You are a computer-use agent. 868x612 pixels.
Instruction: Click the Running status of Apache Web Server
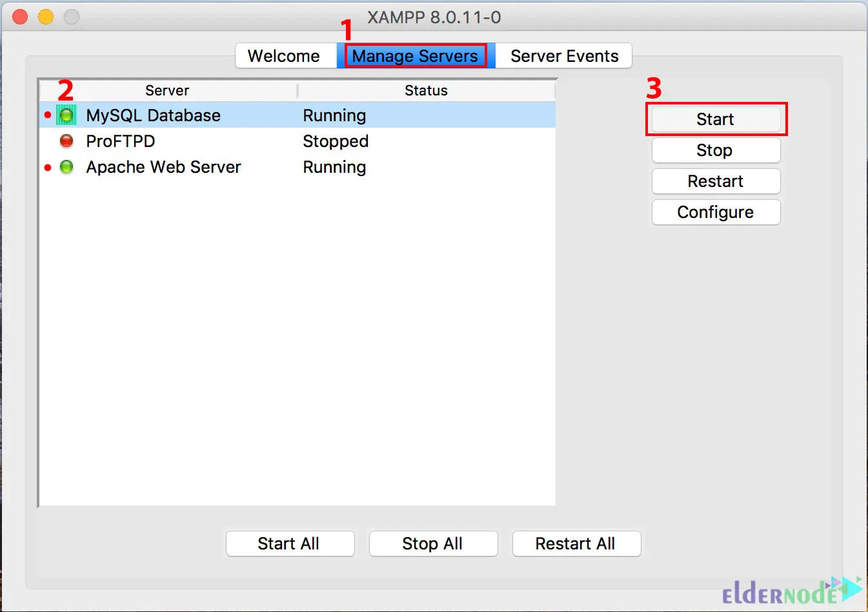click(x=334, y=168)
